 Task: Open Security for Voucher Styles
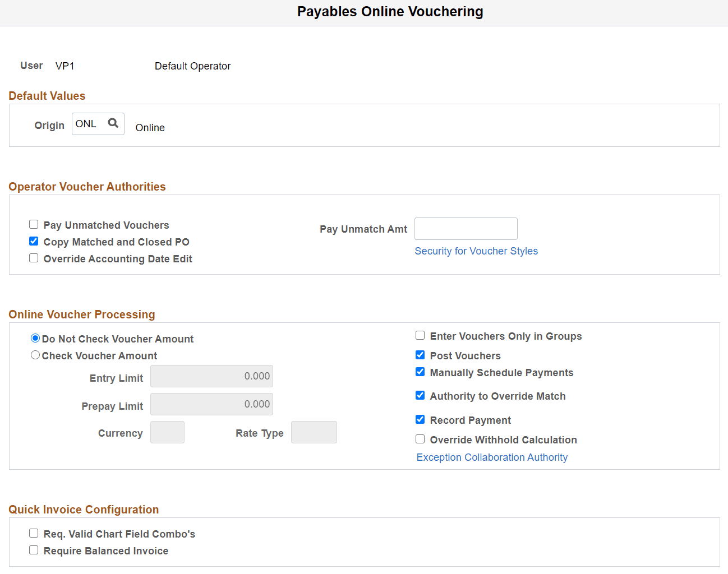coord(476,251)
